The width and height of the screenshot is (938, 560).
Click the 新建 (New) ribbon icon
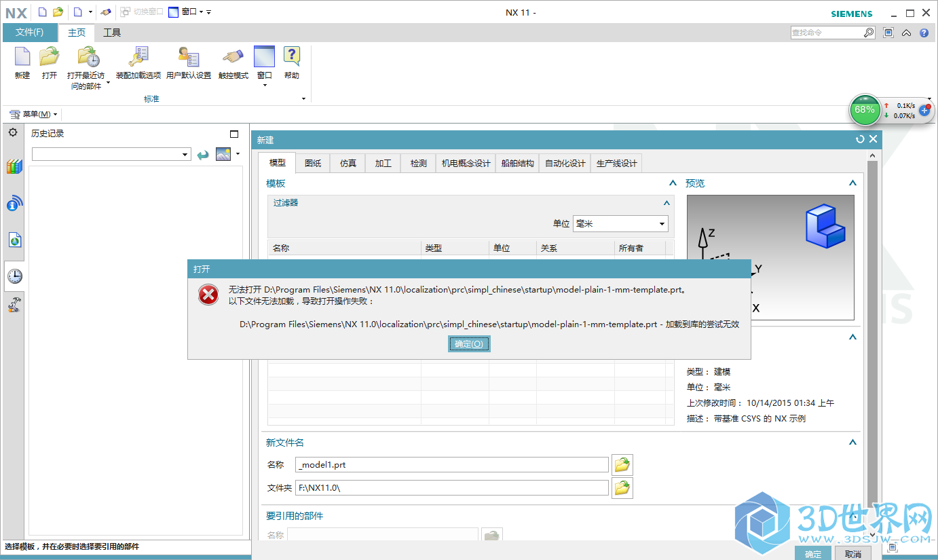tap(22, 57)
